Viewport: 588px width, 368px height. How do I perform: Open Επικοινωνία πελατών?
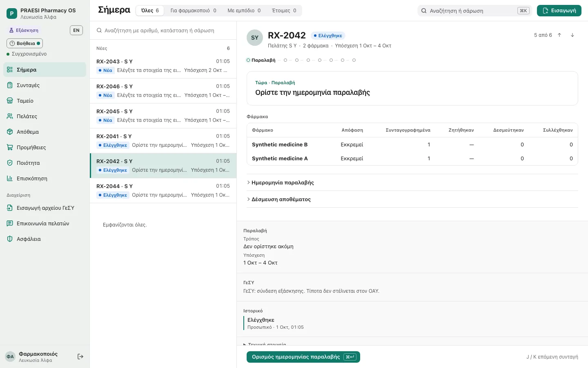(x=45, y=223)
